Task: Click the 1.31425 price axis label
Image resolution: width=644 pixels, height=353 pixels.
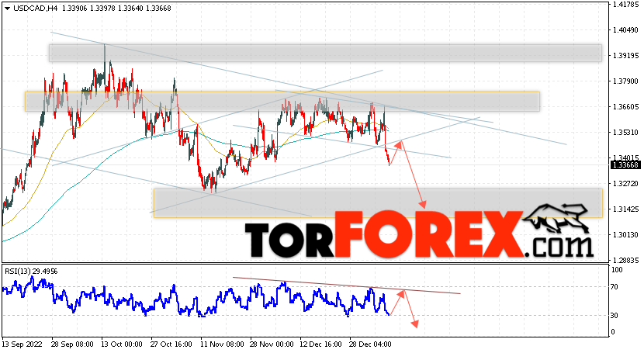Action: tap(625, 209)
